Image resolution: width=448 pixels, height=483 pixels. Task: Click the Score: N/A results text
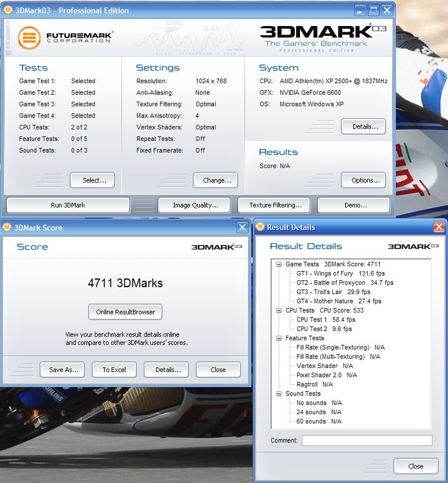point(275,166)
